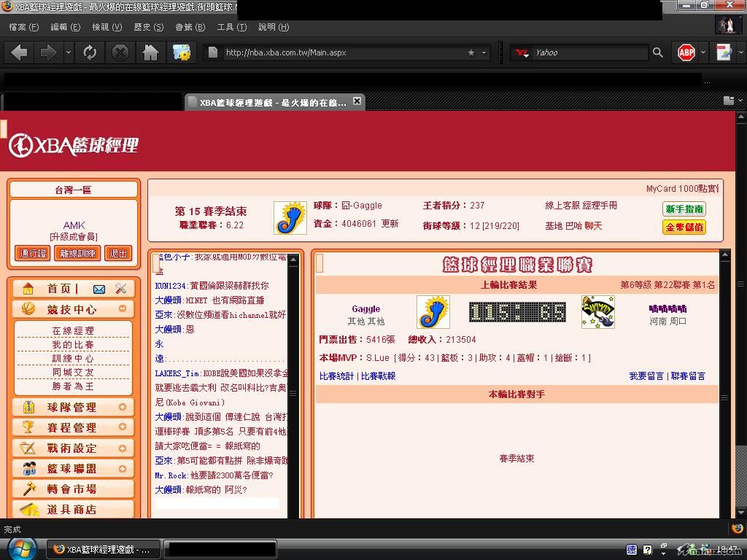Reload the page with the refresh icon

coord(90,52)
